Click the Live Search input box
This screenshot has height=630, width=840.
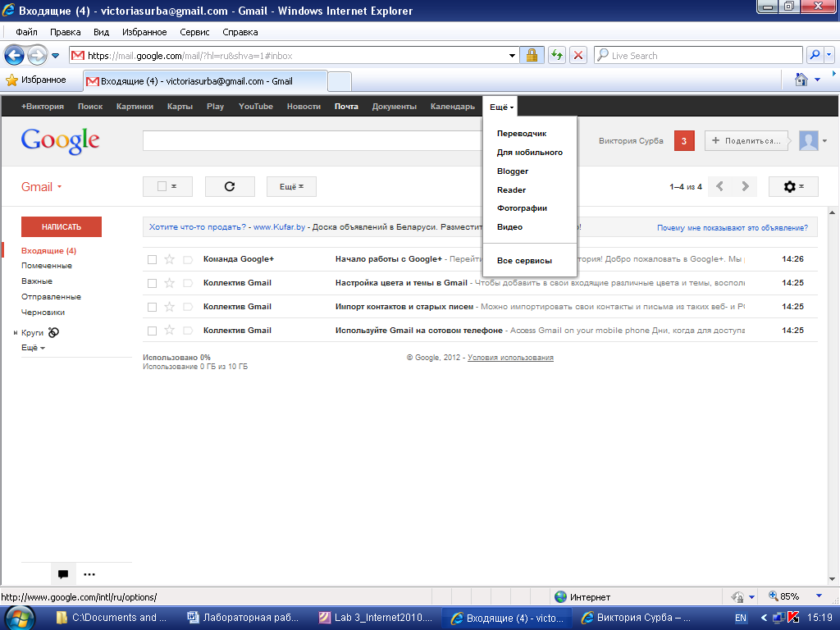[x=698, y=55]
